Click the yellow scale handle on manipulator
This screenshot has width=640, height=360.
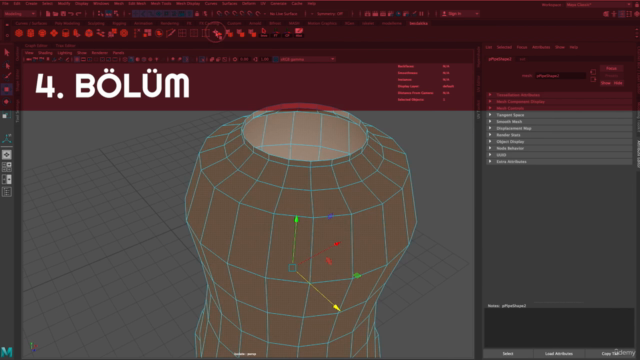click(x=336, y=307)
